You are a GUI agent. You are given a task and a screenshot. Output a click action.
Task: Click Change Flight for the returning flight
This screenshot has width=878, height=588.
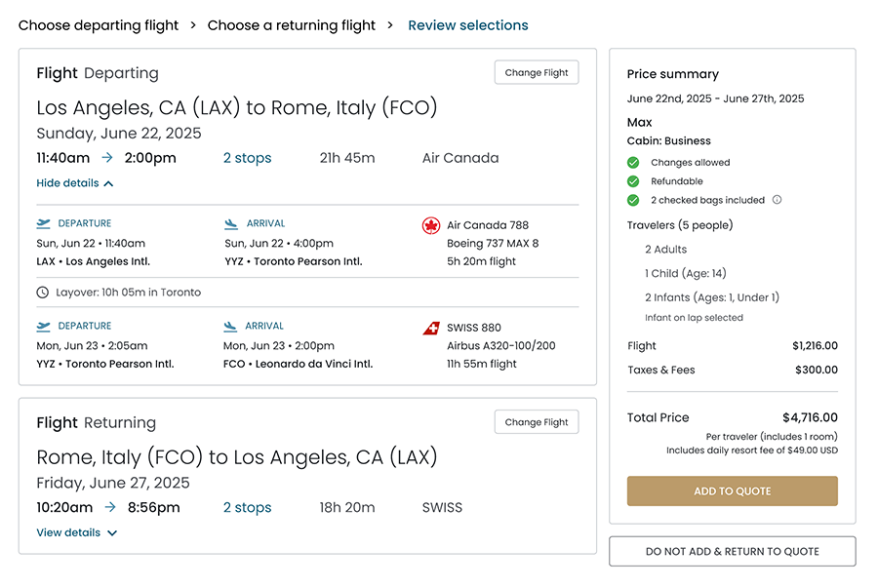pyautogui.click(x=537, y=422)
